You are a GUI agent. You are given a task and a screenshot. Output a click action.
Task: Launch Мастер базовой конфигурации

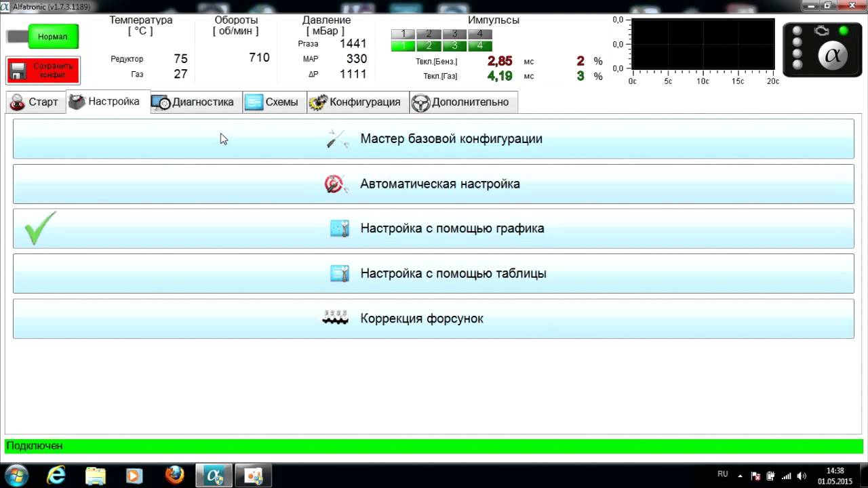pos(433,139)
